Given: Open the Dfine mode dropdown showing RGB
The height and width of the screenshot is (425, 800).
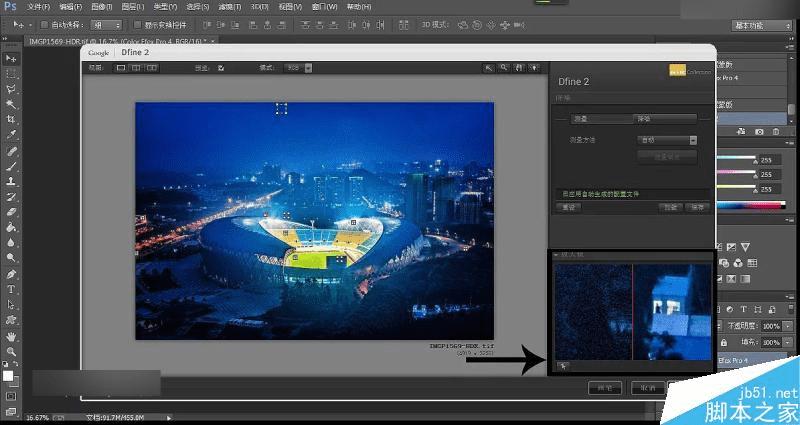Looking at the screenshot, I should pos(297,68).
